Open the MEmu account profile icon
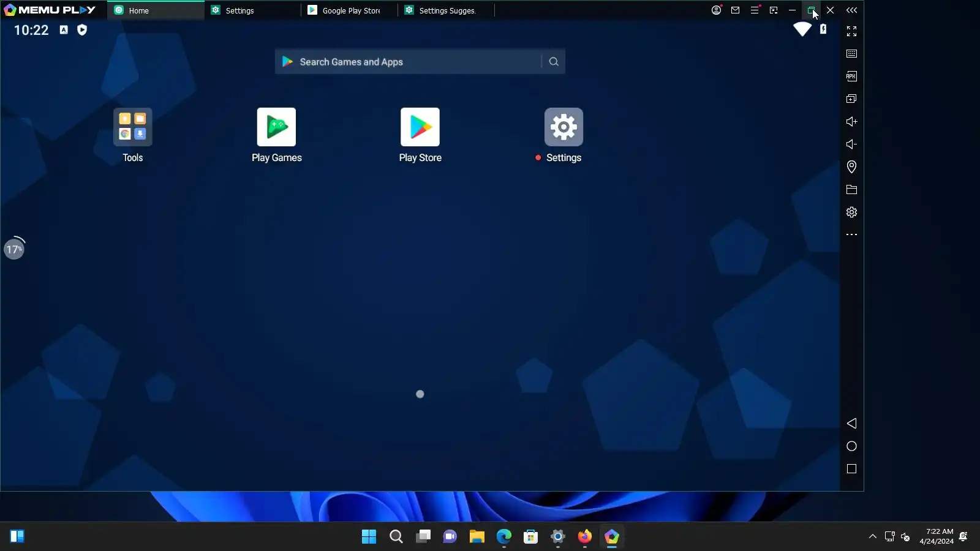This screenshot has height=551, width=980. [x=716, y=10]
